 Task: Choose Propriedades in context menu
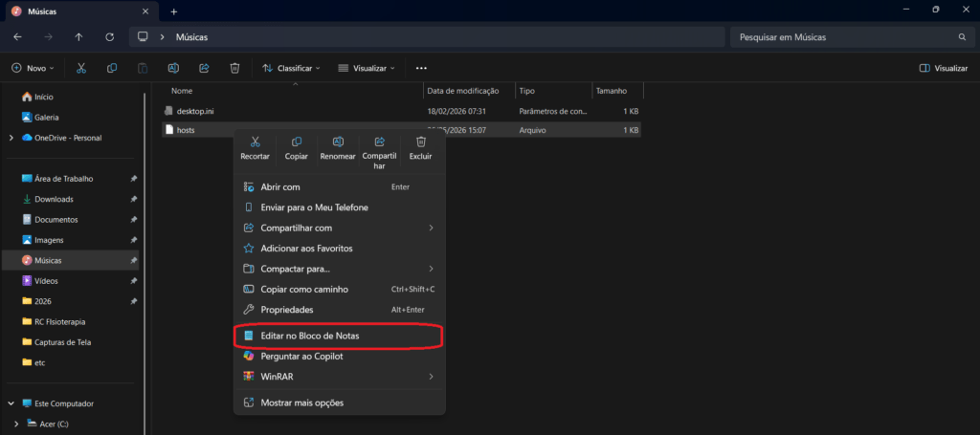pos(340,310)
